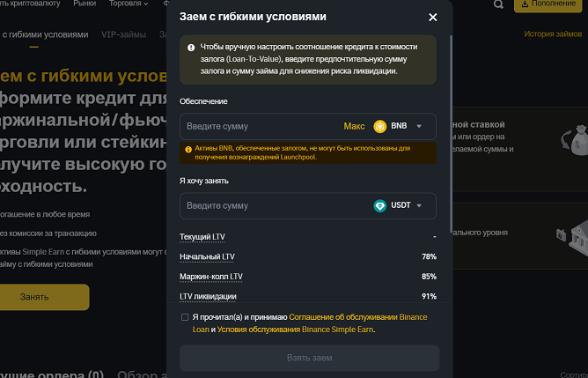Click the Взять заем button

(309, 358)
